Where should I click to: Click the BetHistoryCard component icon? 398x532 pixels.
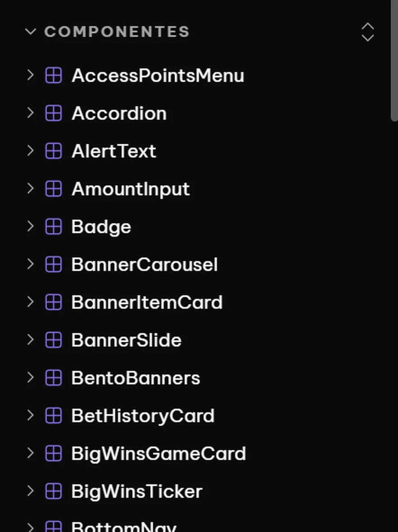click(x=54, y=415)
